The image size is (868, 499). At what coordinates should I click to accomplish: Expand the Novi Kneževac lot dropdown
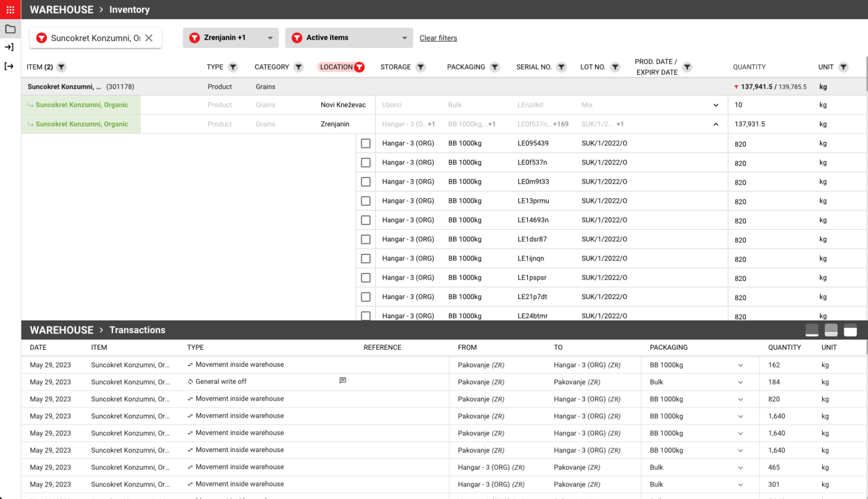(x=715, y=105)
